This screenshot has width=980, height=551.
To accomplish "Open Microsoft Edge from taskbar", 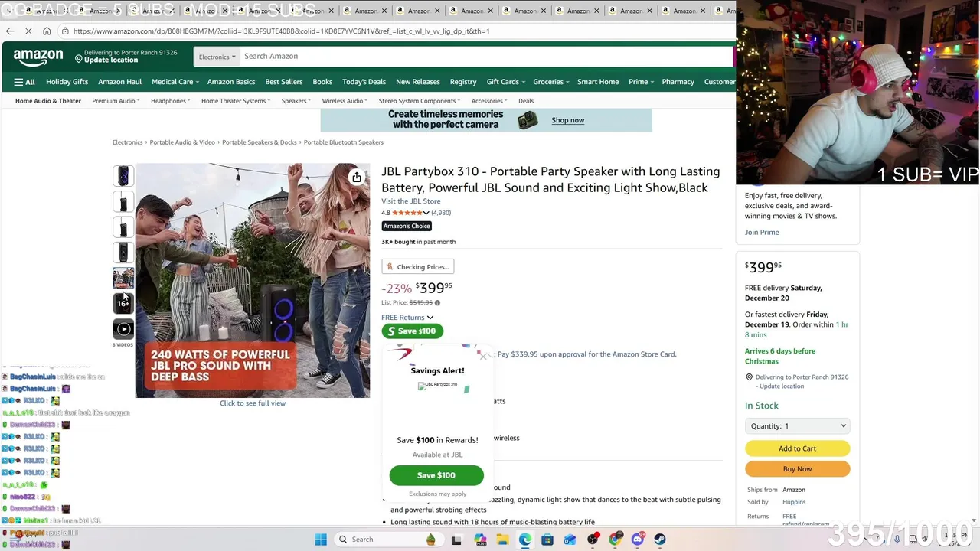I will (x=525, y=540).
